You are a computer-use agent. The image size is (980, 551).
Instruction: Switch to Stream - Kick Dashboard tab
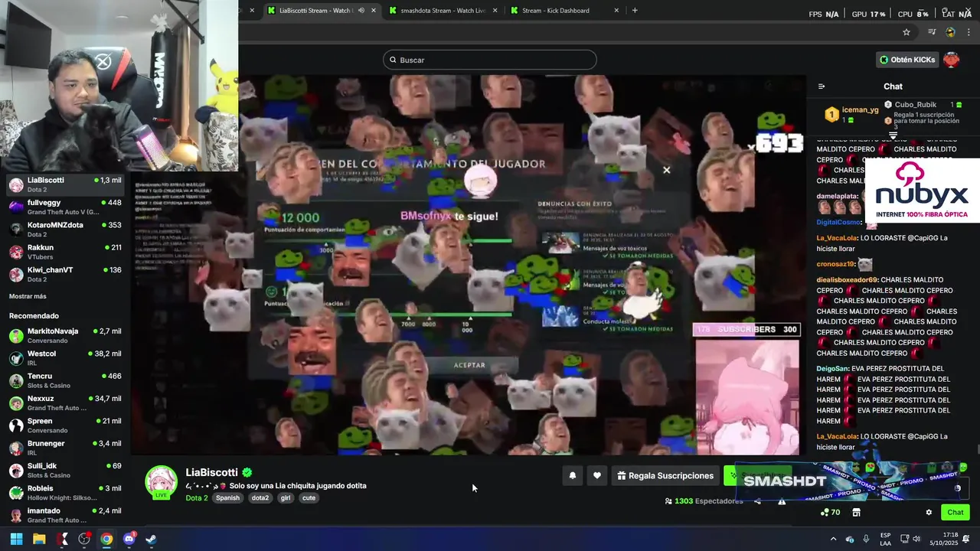click(x=564, y=10)
